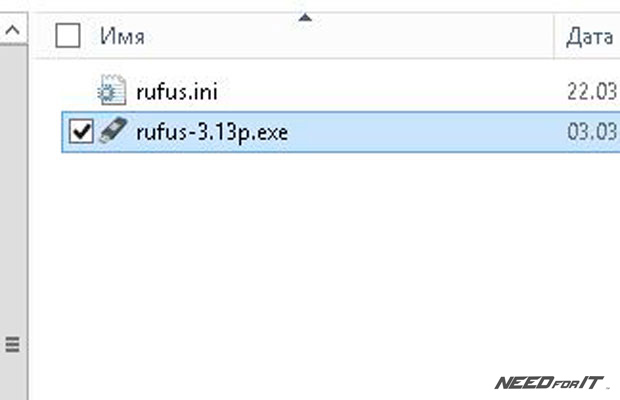The height and width of the screenshot is (400, 620).
Task: Click the rufus.ini settings file icon
Action: click(x=112, y=90)
